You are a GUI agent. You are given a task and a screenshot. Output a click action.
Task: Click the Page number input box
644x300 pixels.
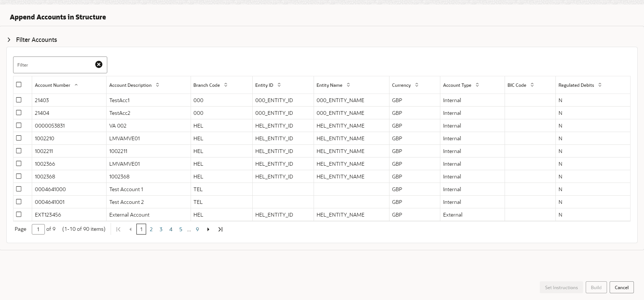tap(38, 229)
